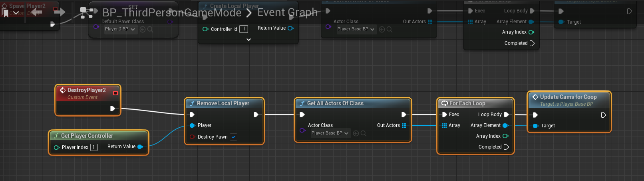Image resolution: width=644 pixels, height=181 pixels.
Task: Click the Loop Body pin on the selected For Each Loop
Action: click(507, 115)
